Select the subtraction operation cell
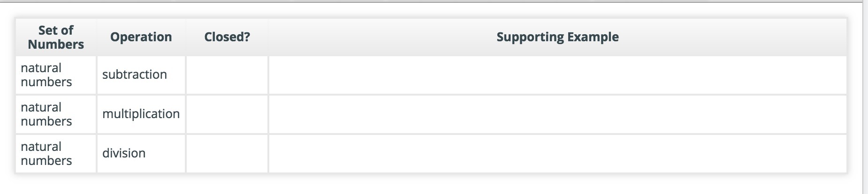 click(x=135, y=75)
